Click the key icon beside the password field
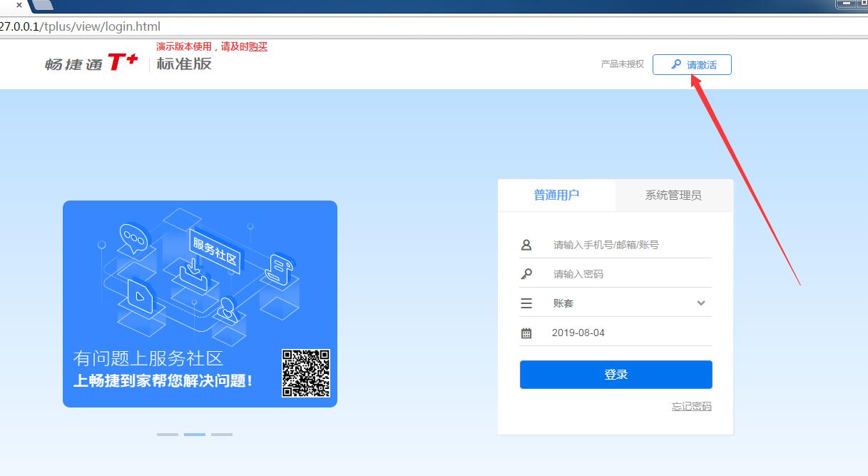The image size is (868, 476). [526, 273]
